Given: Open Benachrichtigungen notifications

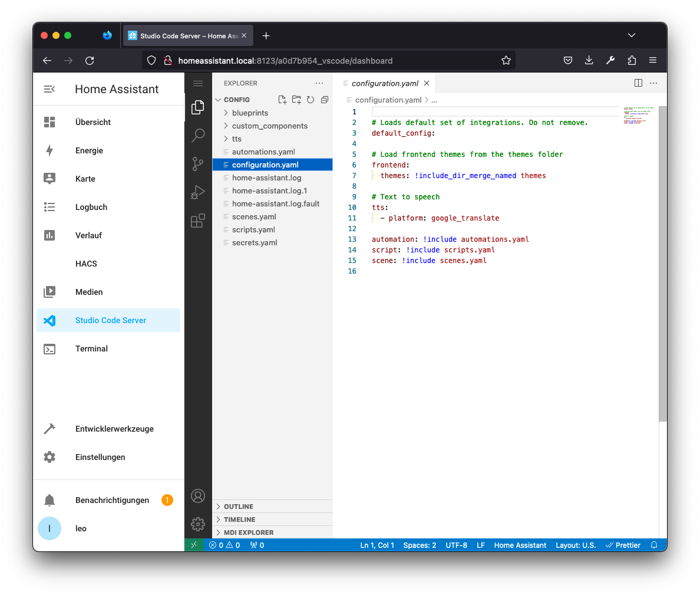Looking at the screenshot, I should 108,500.
